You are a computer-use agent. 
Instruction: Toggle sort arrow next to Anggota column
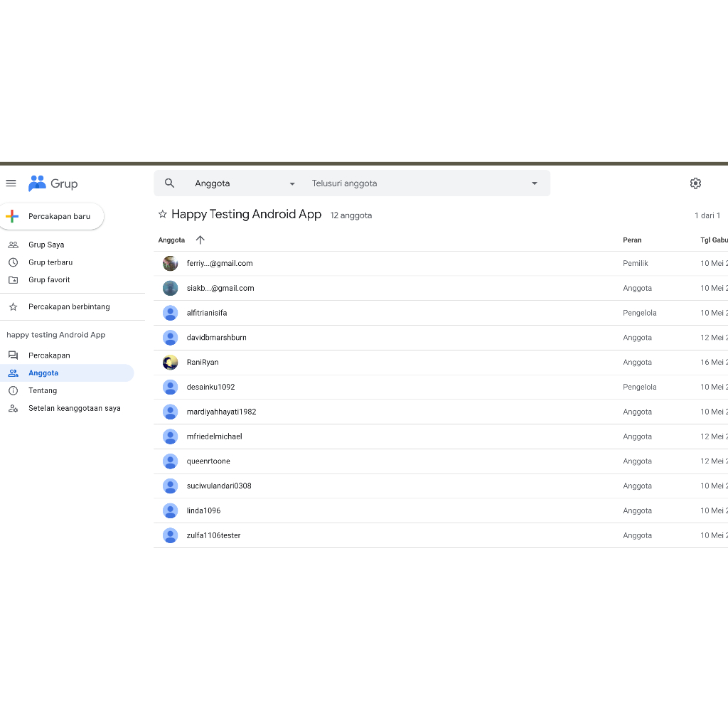tap(200, 240)
